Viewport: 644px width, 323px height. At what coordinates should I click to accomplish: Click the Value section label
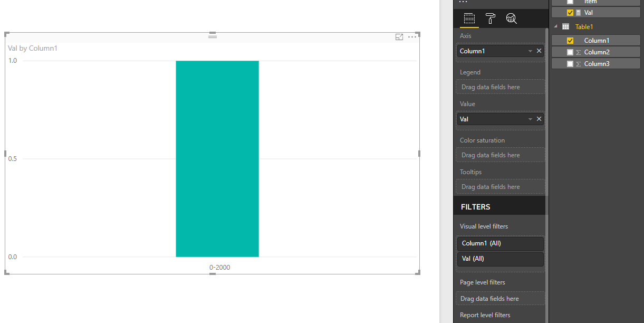click(x=467, y=104)
